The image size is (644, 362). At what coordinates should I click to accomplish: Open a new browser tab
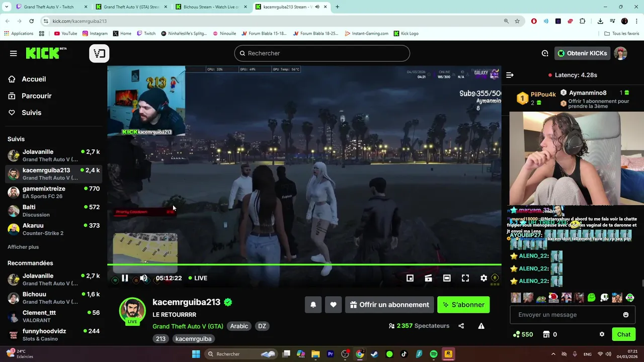pyautogui.click(x=337, y=7)
